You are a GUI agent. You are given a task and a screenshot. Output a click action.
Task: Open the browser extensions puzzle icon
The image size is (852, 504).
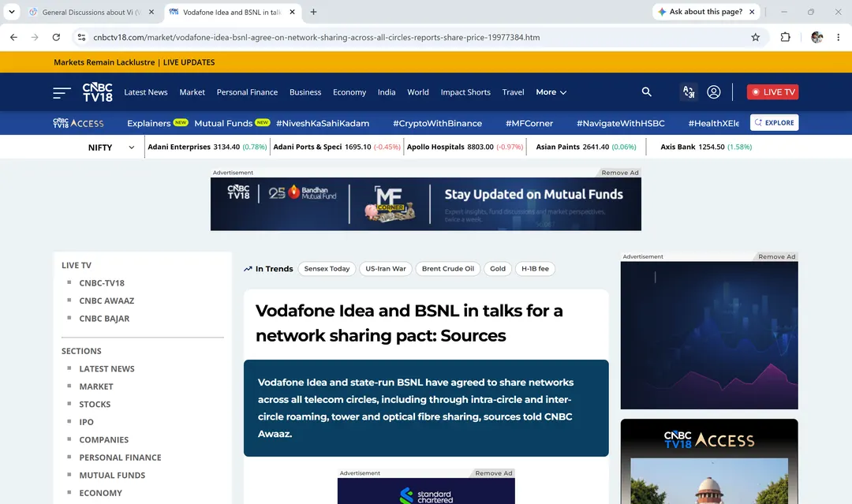point(785,37)
